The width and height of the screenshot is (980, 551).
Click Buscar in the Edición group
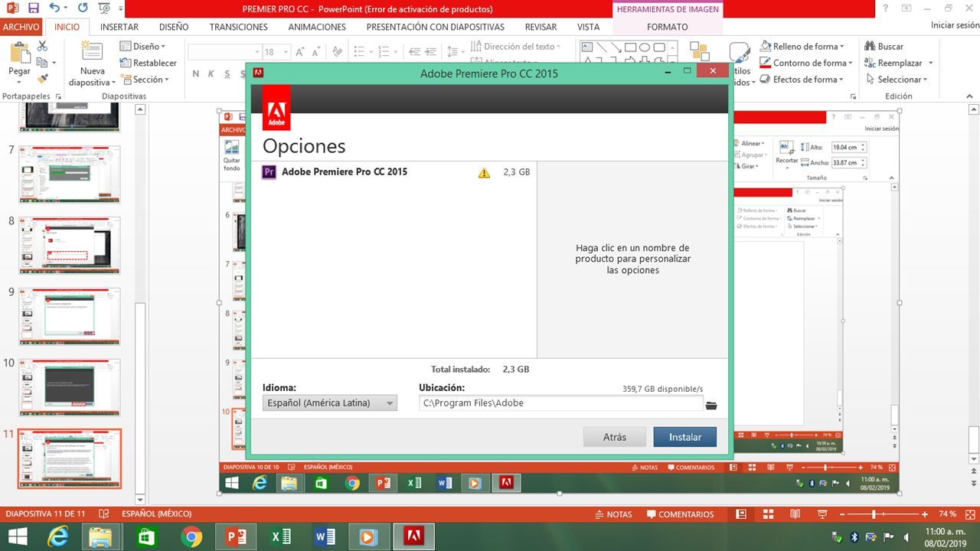click(884, 47)
